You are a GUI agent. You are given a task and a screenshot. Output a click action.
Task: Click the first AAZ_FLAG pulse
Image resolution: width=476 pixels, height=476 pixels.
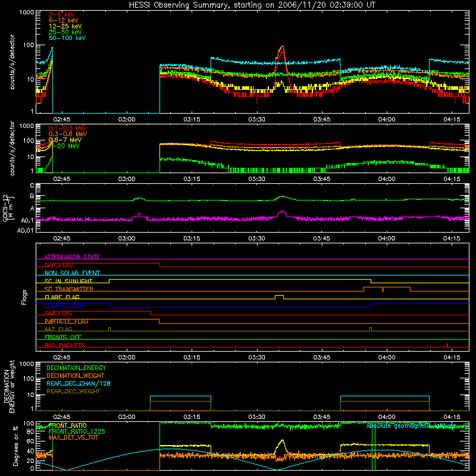(109, 329)
